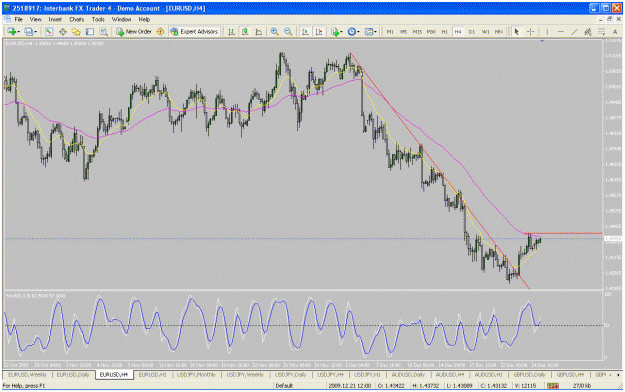Click the New Chart toolbar icon
Image resolution: width=625 pixels, height=392 pixels.
point(12,32)
